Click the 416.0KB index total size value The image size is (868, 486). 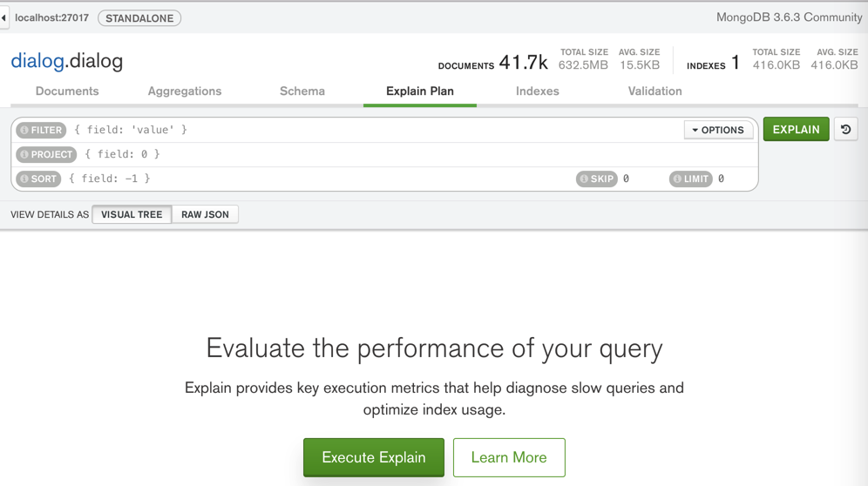[776, 64]
